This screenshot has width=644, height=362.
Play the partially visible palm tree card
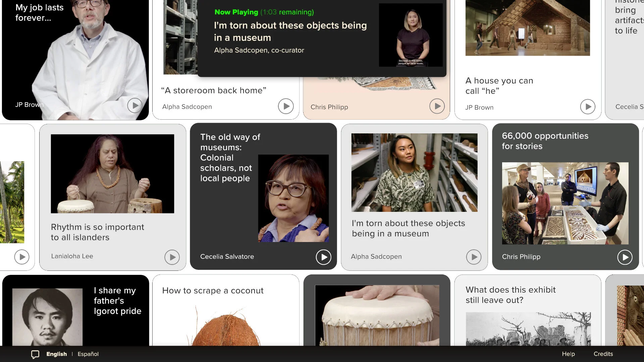(x=22, y=257)
